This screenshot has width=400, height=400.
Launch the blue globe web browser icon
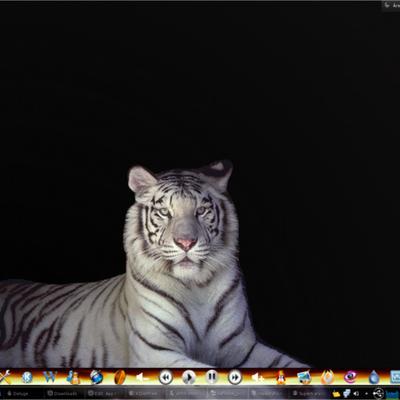[96, 377]
